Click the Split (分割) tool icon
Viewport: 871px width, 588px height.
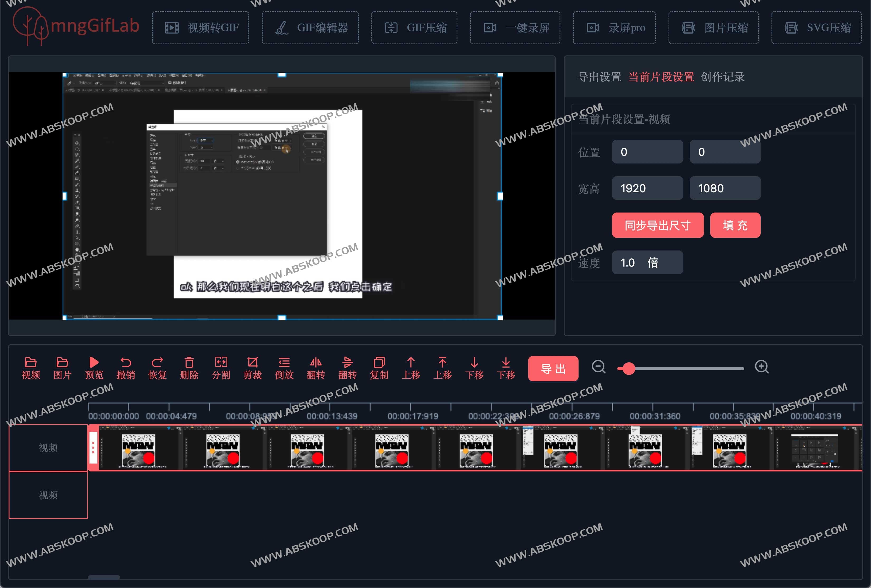(x=221, y=363)
